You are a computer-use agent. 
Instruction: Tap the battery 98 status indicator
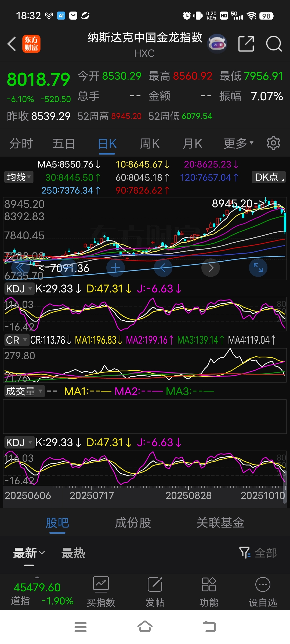[x=266, y=16]
